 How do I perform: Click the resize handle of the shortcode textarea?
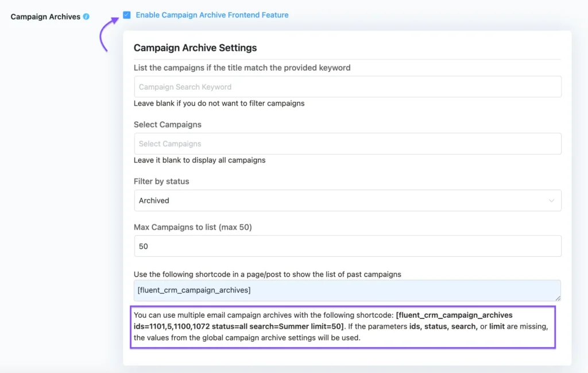(558, 298)
